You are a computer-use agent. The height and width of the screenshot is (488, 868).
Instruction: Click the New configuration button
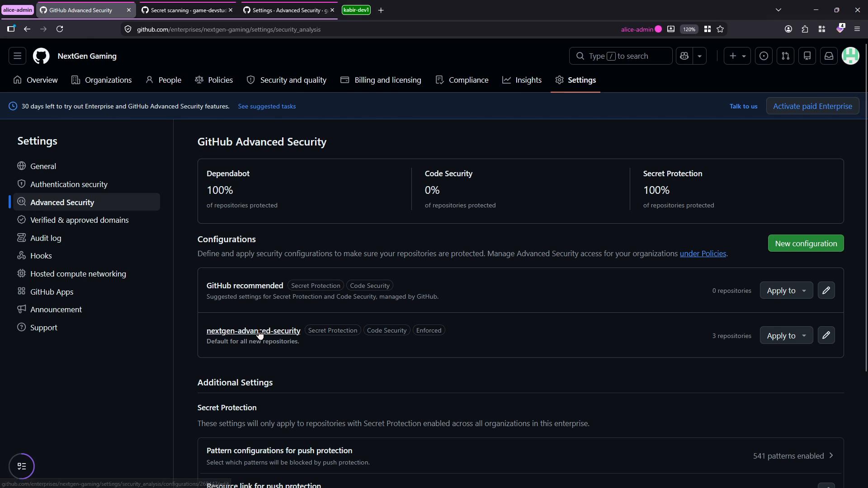point(806,244)
